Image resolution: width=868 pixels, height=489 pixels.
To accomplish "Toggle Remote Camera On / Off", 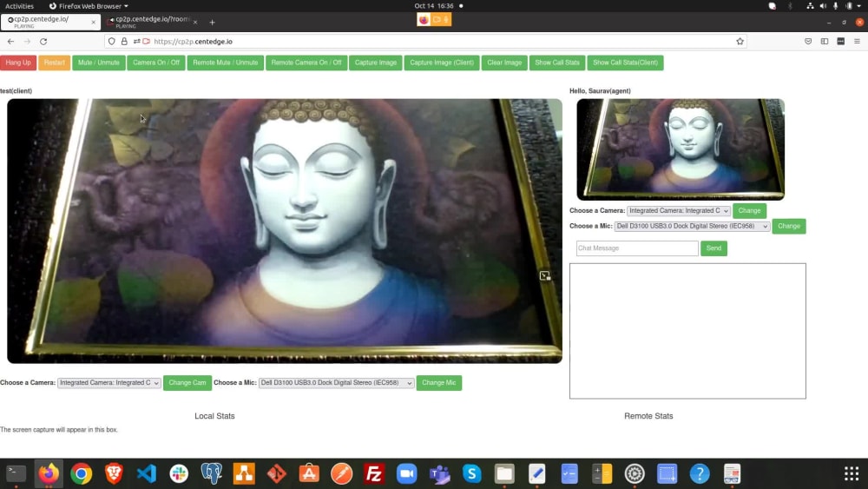I will (x=306, y=63).
